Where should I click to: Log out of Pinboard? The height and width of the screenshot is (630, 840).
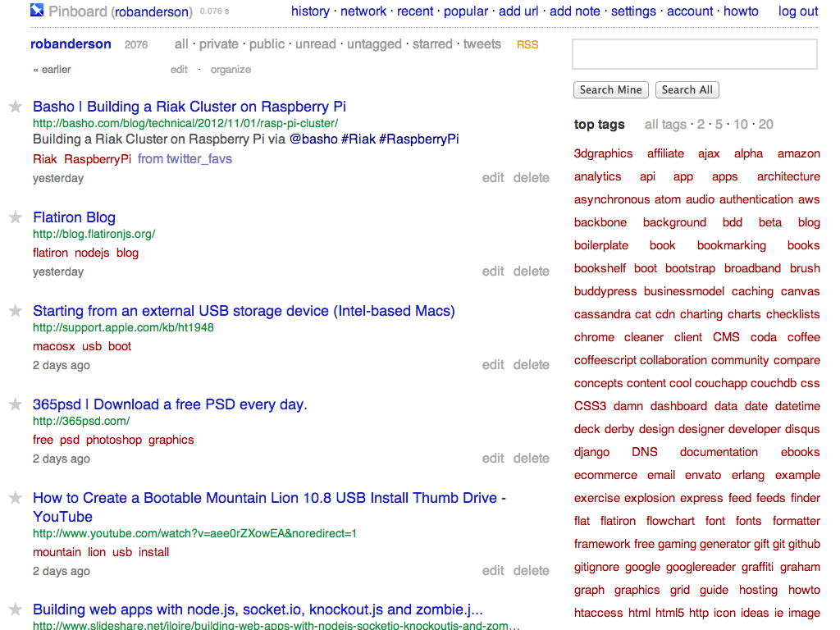[798, 11]
